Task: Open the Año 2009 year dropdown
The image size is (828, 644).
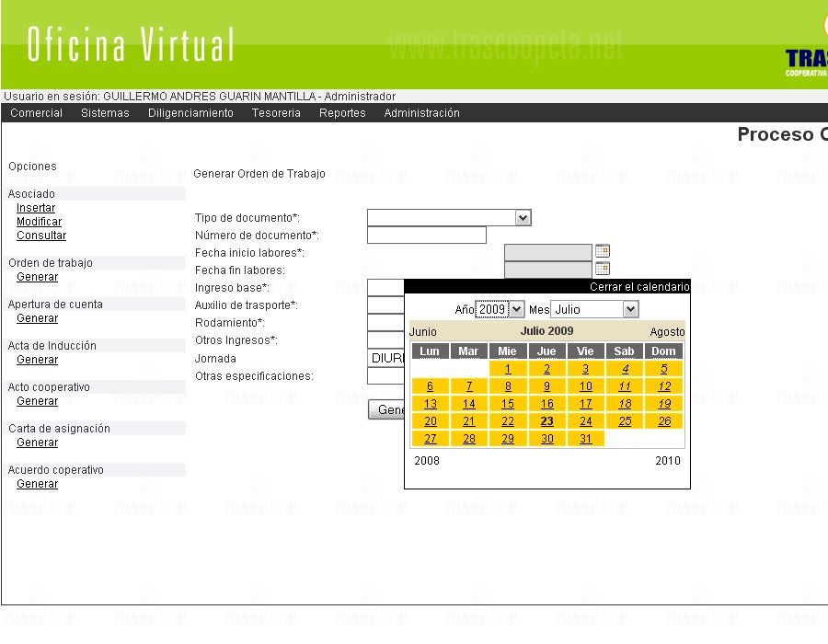Action: 500,310
